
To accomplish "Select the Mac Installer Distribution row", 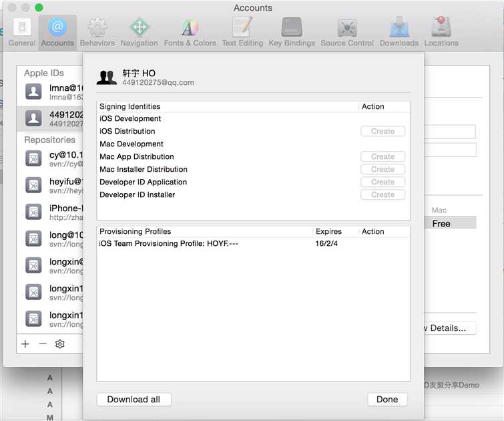I will coord(253,169).
